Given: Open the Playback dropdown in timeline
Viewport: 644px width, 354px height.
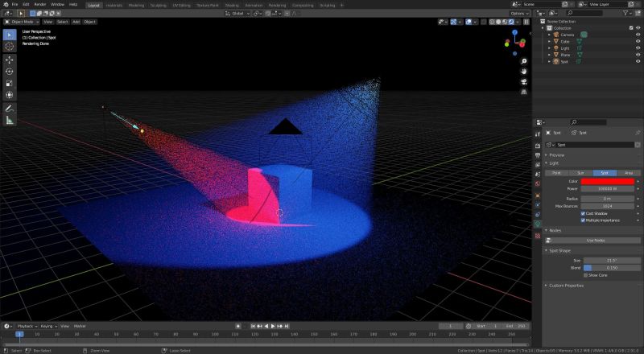Looking at the screenshot, I should [x=27, y=326].
